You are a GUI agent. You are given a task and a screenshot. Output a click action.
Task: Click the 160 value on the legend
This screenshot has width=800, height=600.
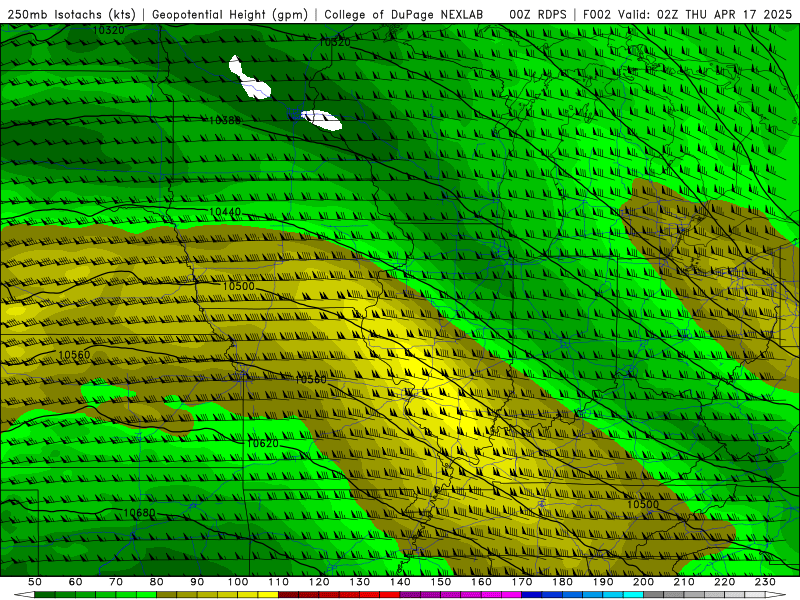pyautogui.click(x=482, y=582)
